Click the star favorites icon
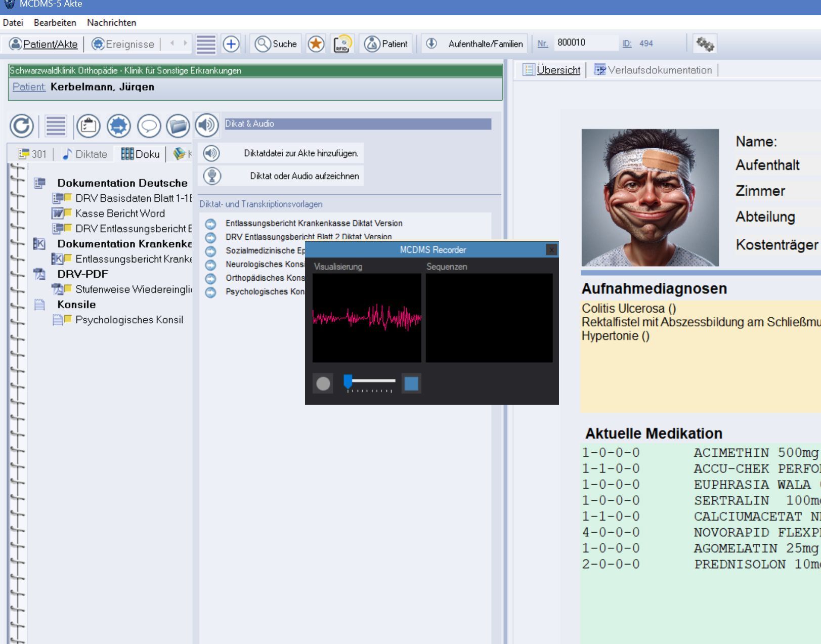This screenshot has height=644, width=821. coord(316,44)
